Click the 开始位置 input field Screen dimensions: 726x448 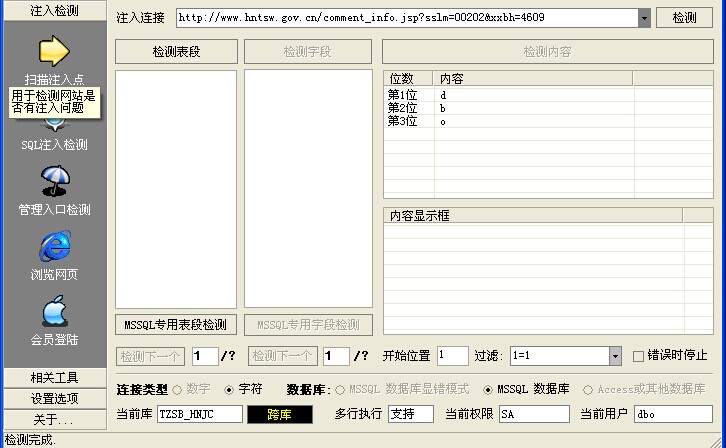452,355
